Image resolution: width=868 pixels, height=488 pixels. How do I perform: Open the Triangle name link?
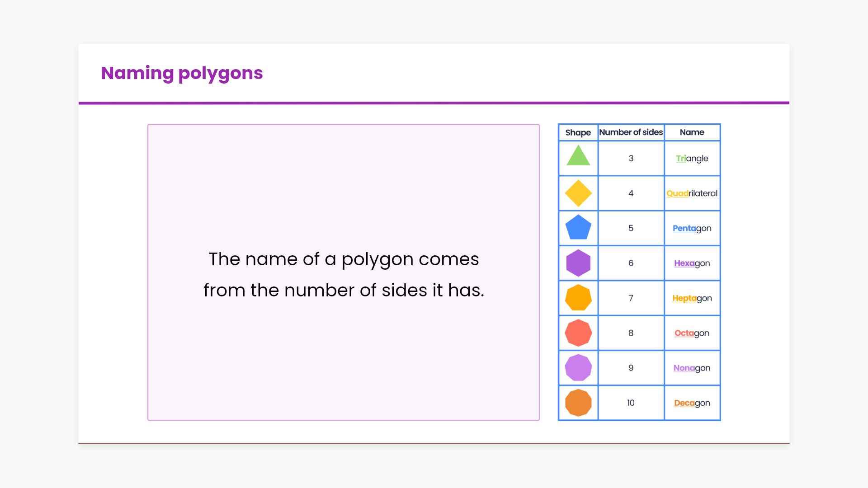[x=692, y=159]
